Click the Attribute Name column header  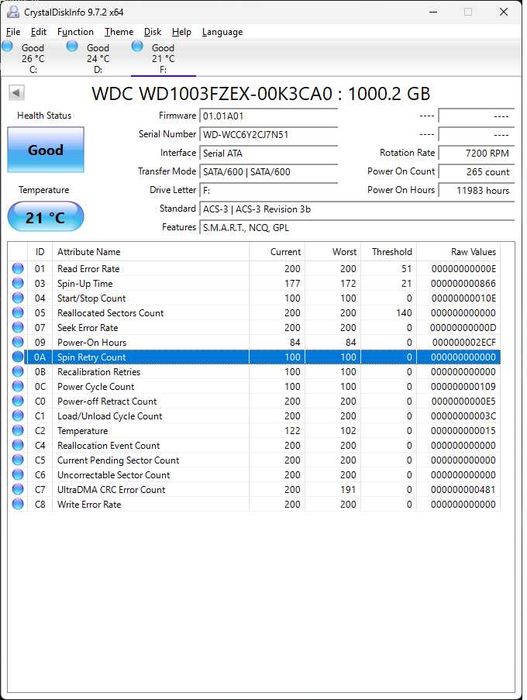[151, 252]
